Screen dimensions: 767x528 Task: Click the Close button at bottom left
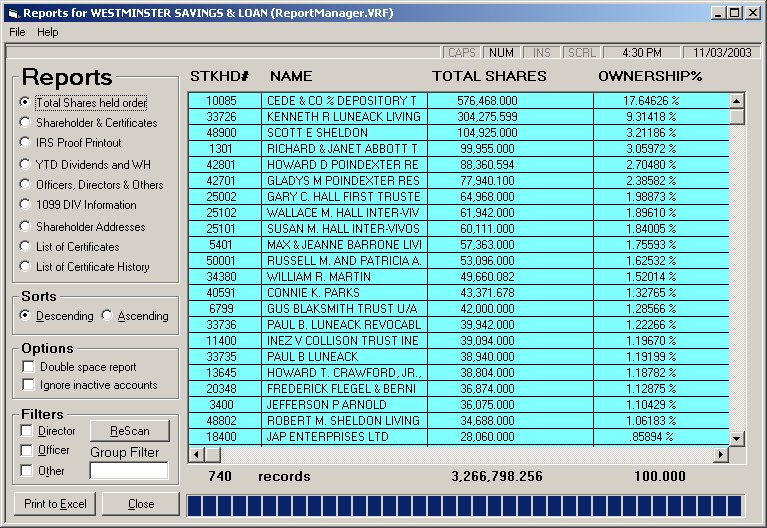pyautogui.click(x=141, y=504)
